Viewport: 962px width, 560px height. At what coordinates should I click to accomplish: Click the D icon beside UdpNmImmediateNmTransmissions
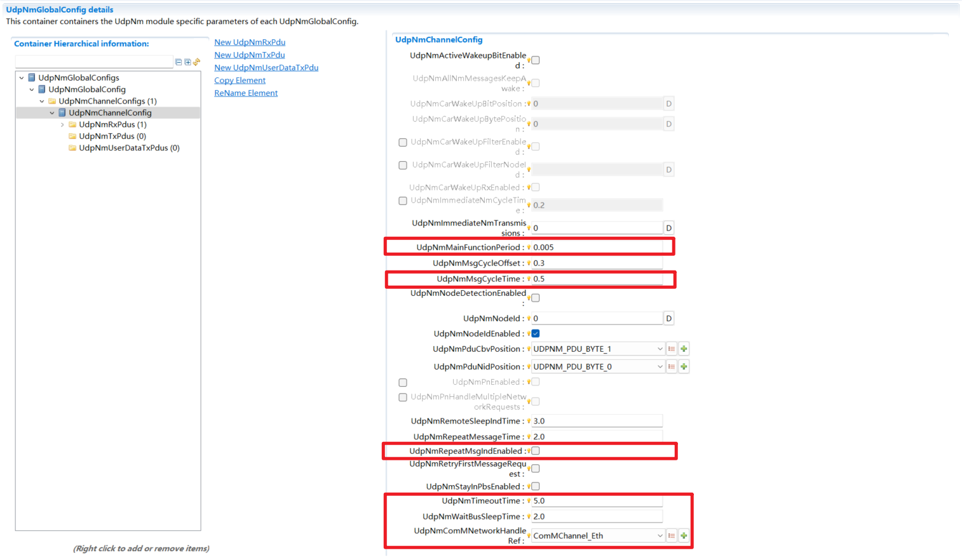[x=668, y=227]
